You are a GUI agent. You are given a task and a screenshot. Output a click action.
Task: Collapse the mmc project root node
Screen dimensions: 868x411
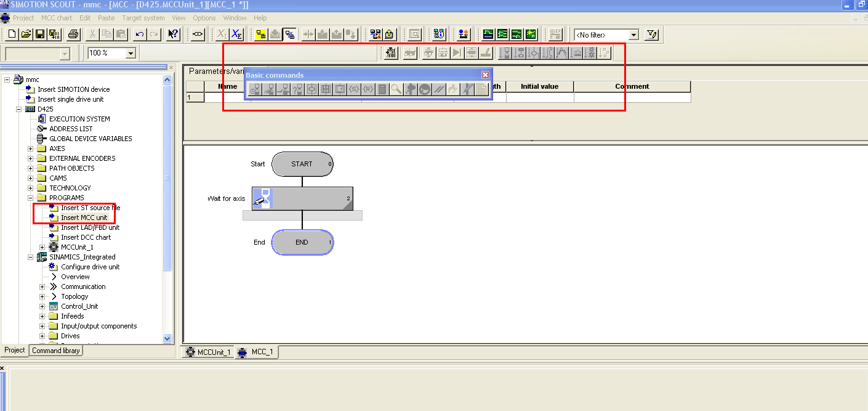(7, 79)
